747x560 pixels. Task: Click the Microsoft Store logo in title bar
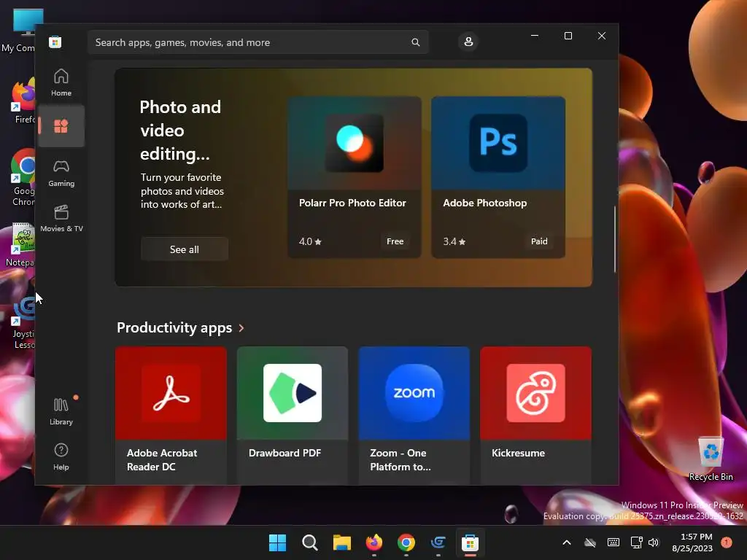(55, 42)
